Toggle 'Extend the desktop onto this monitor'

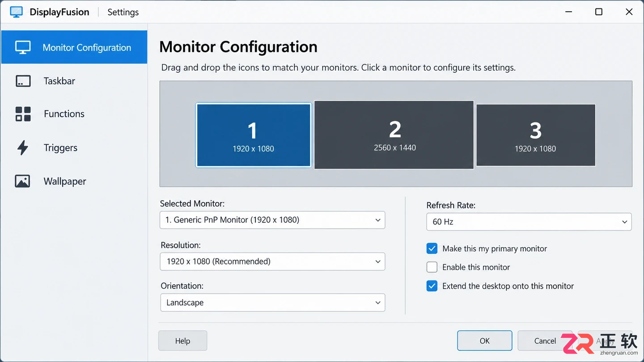pos(432,286)
